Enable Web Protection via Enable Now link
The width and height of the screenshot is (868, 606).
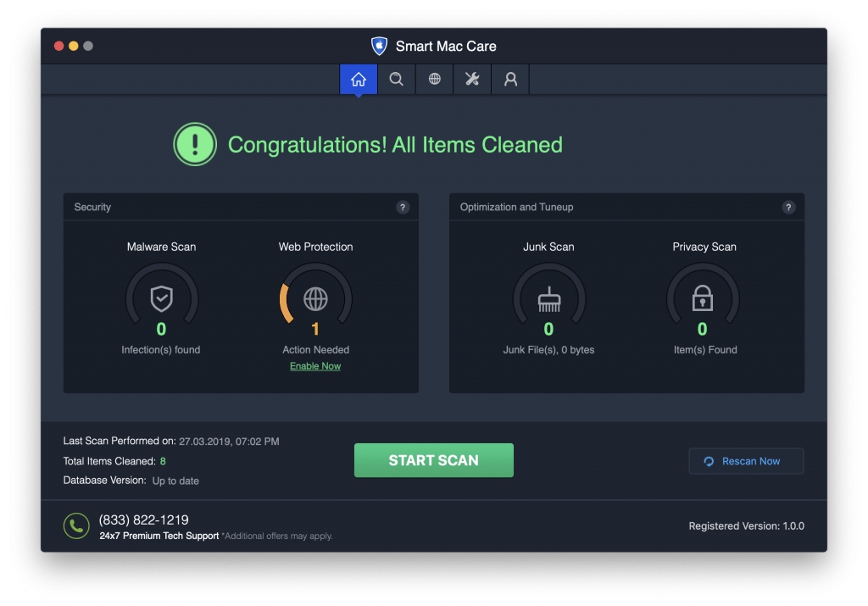[314, 365]
